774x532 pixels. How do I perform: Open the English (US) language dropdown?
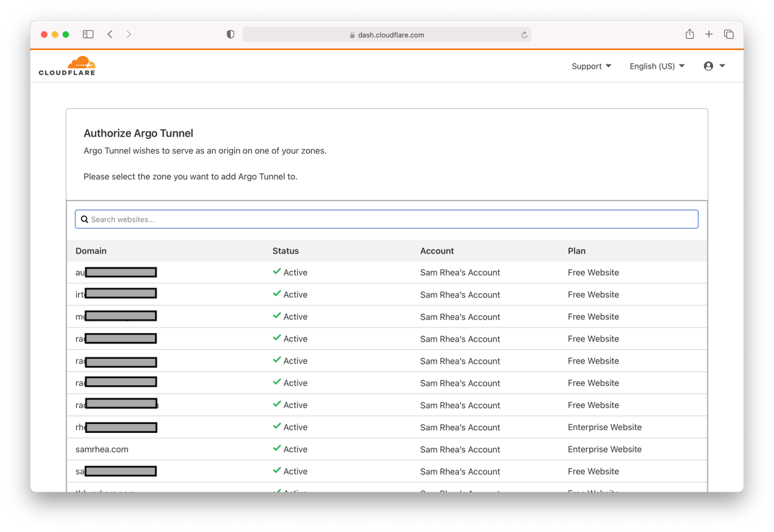tap(657, 66)
